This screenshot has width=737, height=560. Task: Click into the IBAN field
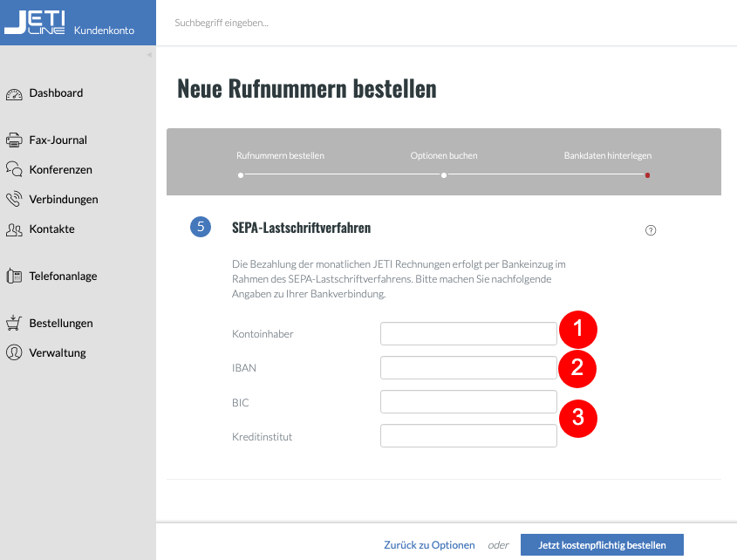[x=468, y=368]
